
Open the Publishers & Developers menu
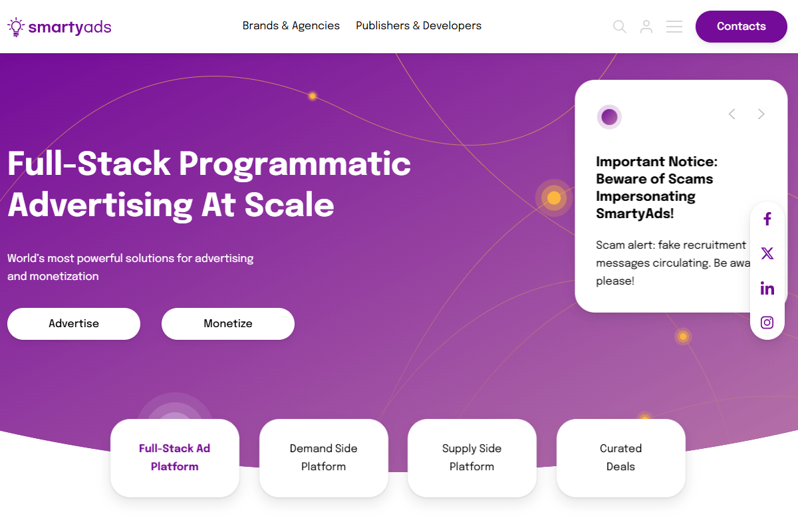pos(418,26)
